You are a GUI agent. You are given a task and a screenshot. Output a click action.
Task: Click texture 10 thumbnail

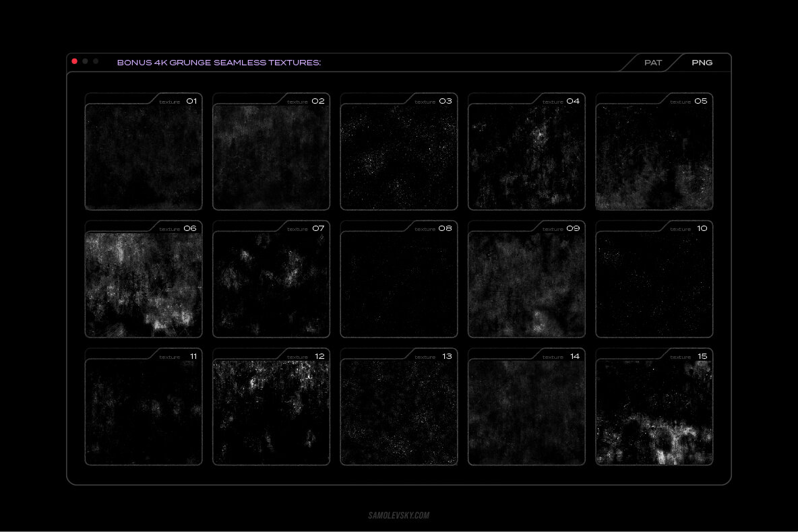click(x=654, y=284)
